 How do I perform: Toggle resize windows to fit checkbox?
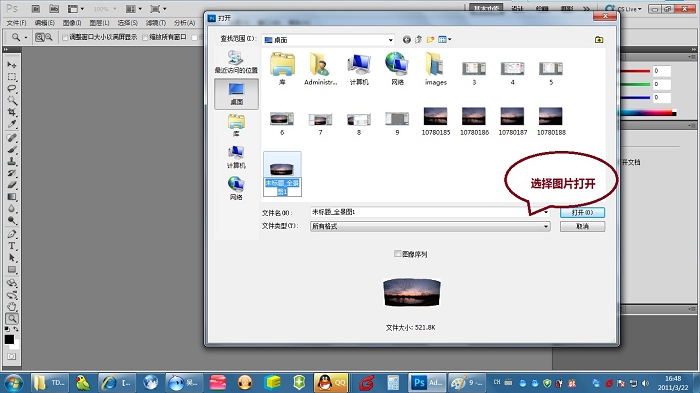click(65, 38)
